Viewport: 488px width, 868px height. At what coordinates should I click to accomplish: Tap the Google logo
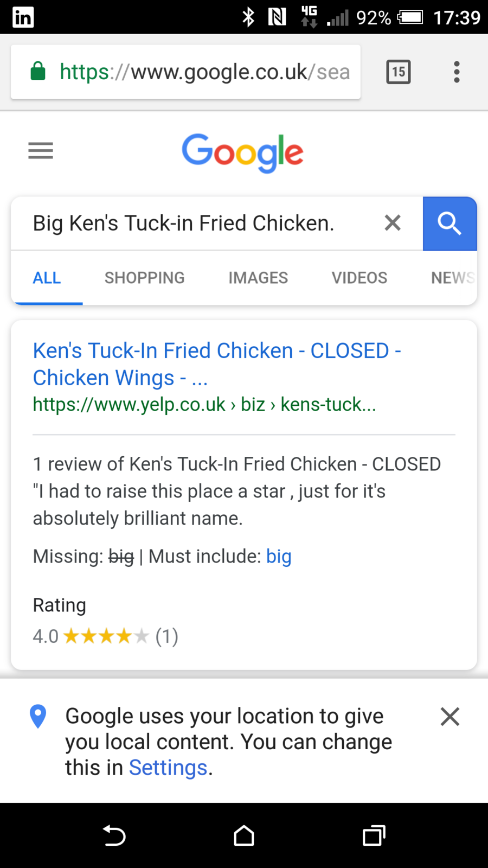242,152
